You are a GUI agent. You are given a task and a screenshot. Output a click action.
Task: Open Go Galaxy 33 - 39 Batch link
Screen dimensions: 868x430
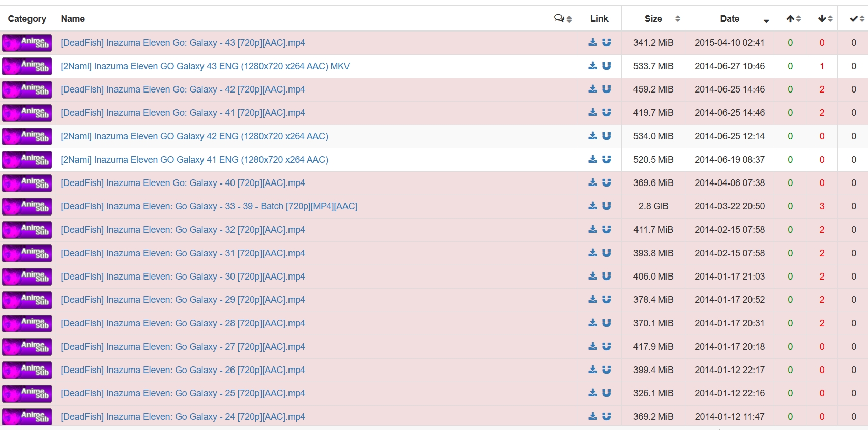point(209,206)
